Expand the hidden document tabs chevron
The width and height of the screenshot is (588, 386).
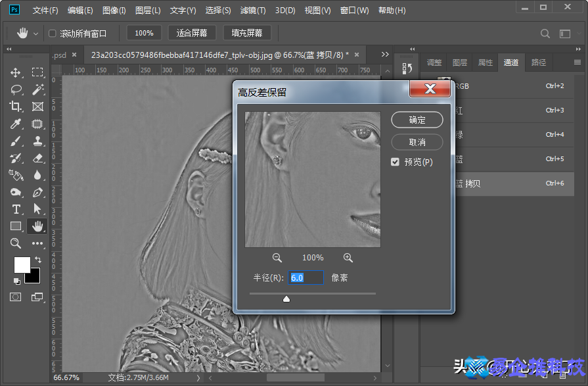pyautogui.click(x=386, y=56)
